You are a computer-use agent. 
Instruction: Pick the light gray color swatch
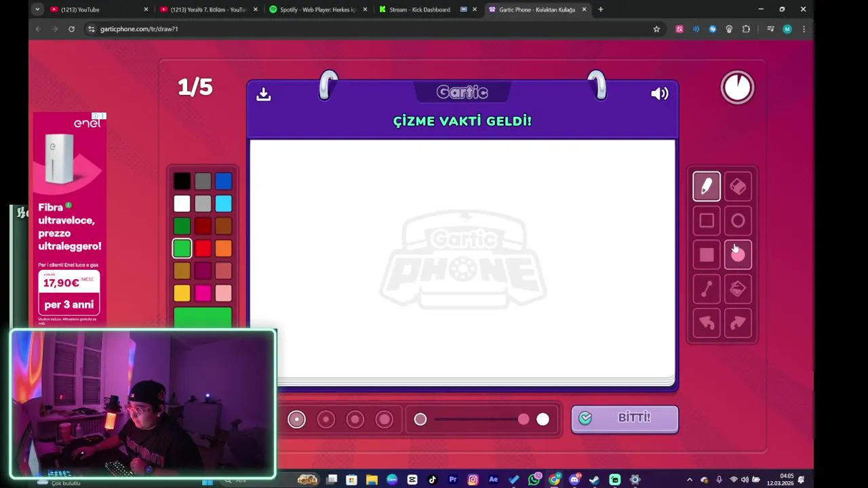point(203,203)
